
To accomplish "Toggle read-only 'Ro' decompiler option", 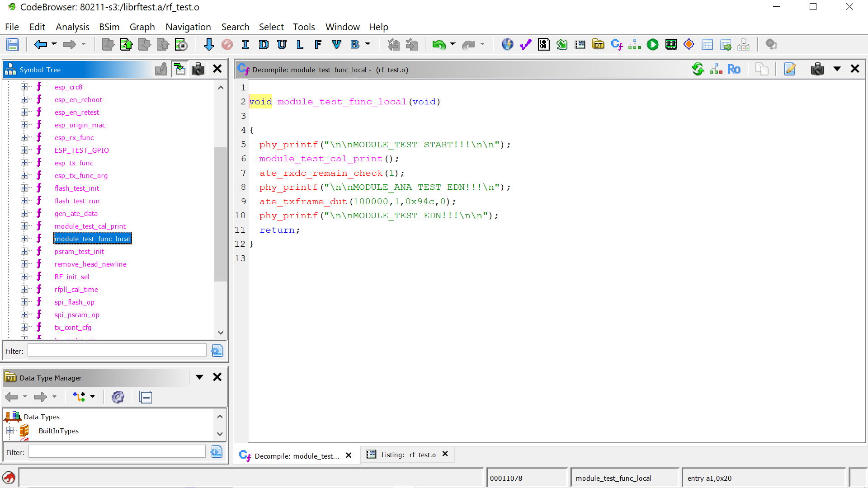I will (x=734, y=69).
